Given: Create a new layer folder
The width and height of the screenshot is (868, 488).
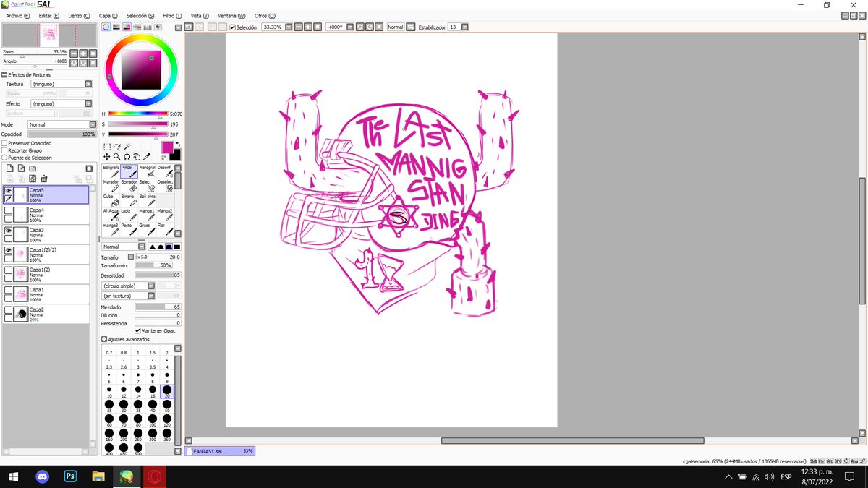Looking at the screenshot, I should (33, 168).
